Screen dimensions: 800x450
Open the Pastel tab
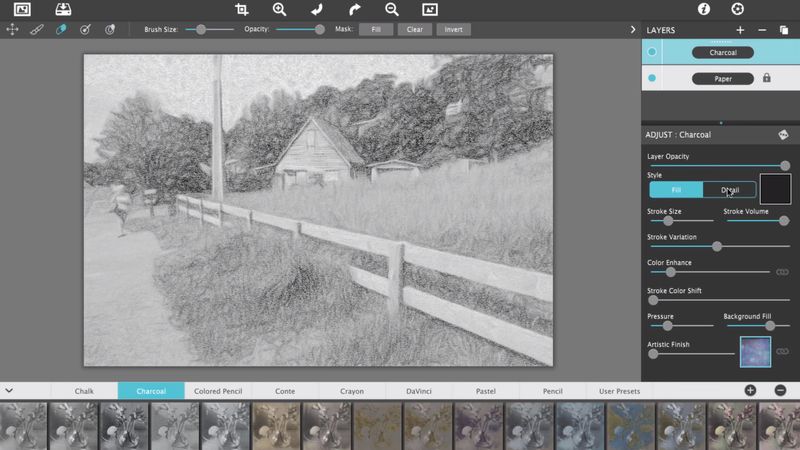[486, 391]
